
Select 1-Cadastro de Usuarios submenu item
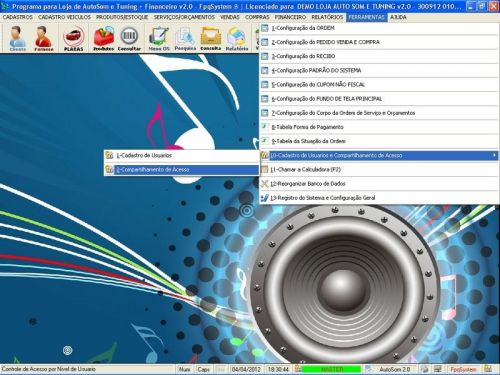(182, 155)
